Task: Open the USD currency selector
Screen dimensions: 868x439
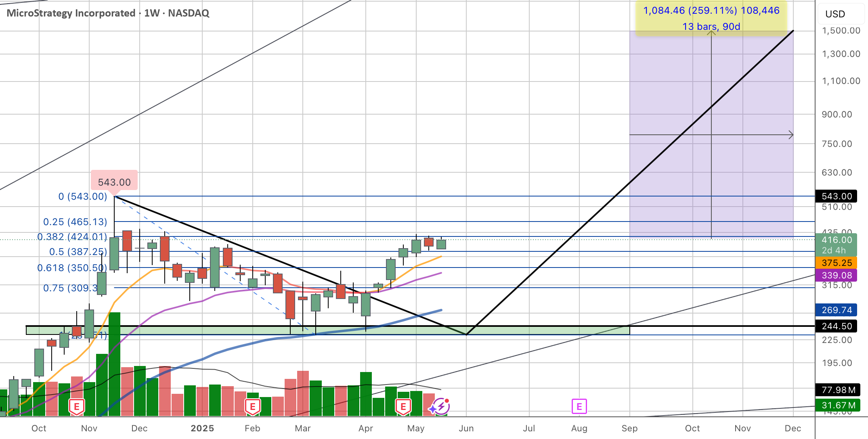Action: point(835,14)
